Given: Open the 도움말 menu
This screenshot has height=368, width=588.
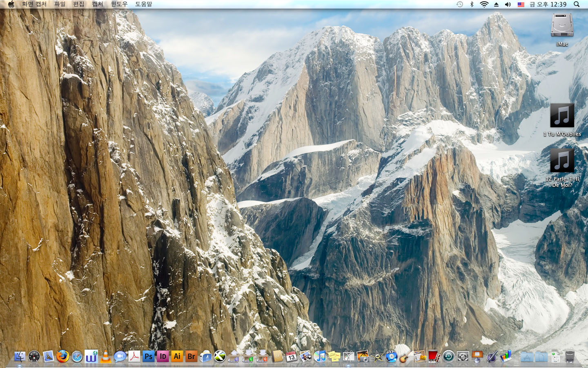Looking at the screenshot, I should pyautogui.click(x=143, y=4).
